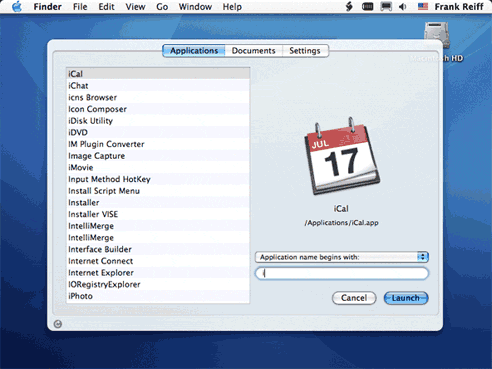Select icns Browser in the list
Screen dimensions: 492x369
point(158,97)
